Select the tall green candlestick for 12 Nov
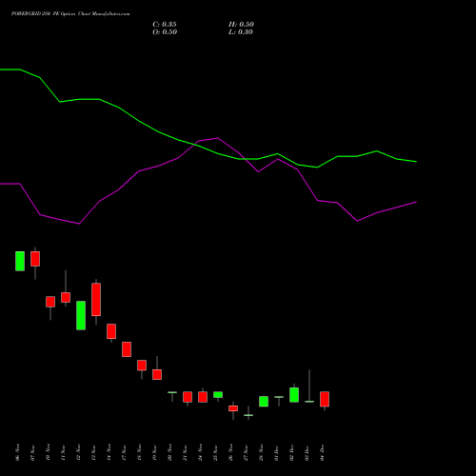 [81, 315]
